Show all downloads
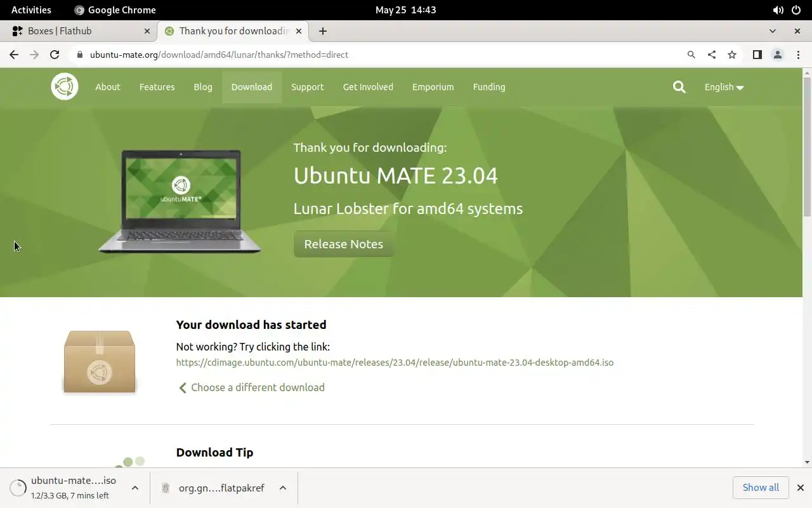Image resolution: width=812 pixels, height=508 pixels. pos(761,488)
